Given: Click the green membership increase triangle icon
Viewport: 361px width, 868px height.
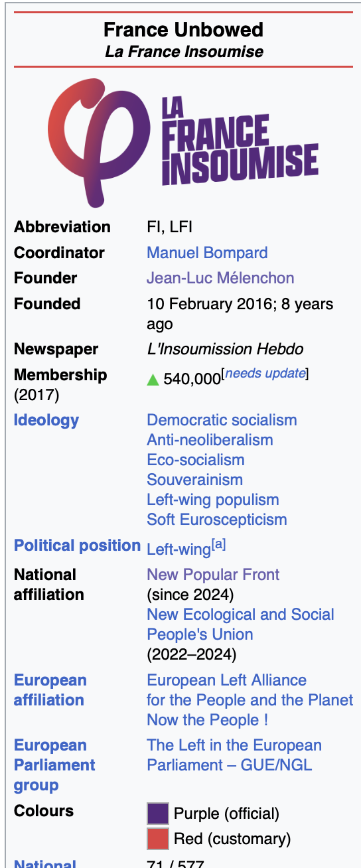Looking at the screenshot, I should 153,380.
